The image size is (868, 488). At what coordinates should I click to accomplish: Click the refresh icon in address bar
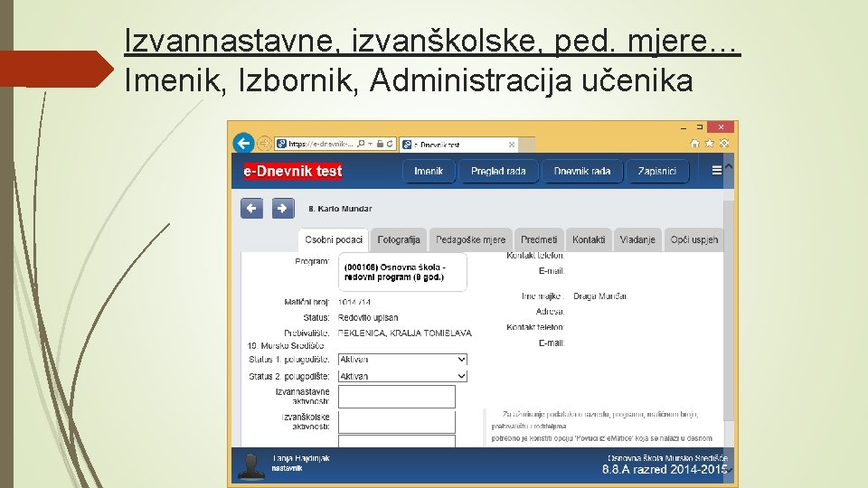coord(391,144)
